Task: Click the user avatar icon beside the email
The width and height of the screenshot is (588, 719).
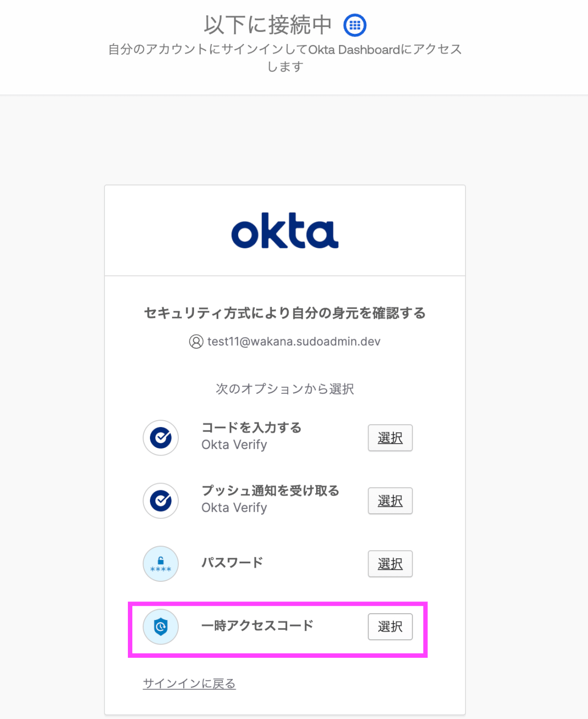Action: coord(196,341)
